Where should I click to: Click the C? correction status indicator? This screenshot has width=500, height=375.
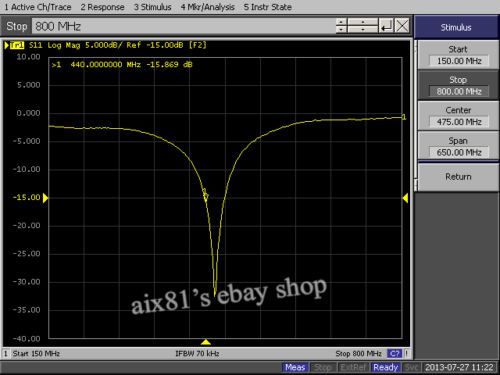394,354
